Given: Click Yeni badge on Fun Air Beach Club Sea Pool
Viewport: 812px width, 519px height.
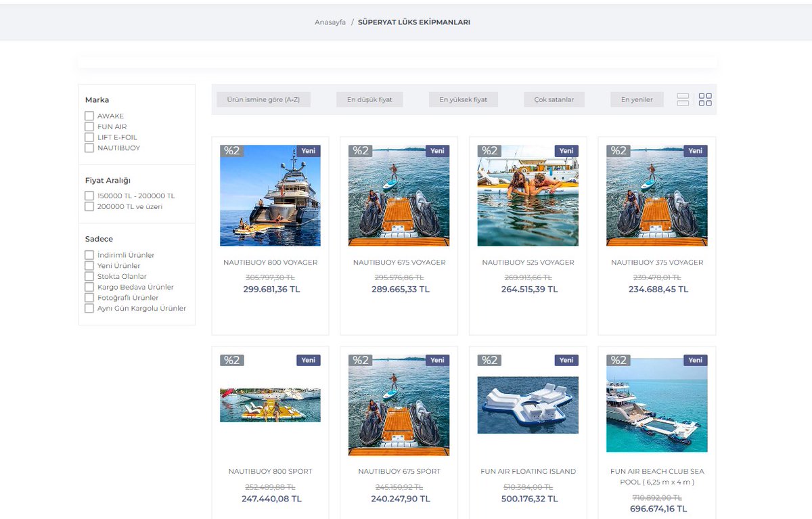Looking at the screenshot, I should click(695, 360).
